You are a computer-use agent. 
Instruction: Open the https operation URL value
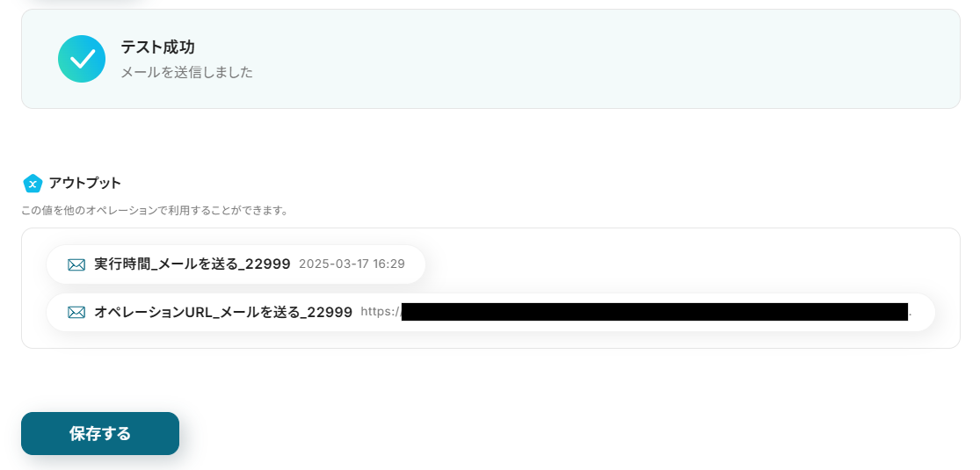tap(636, 312)
